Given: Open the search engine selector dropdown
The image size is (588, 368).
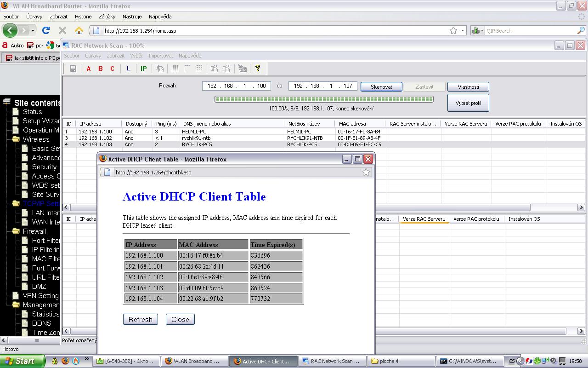Looking at the screenshot, I should coord(478,31).
